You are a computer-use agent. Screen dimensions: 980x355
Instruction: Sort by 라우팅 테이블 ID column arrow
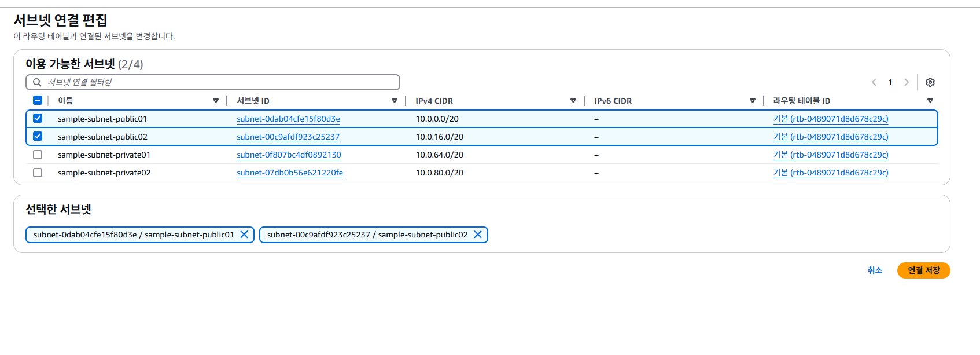coord(930,101)
